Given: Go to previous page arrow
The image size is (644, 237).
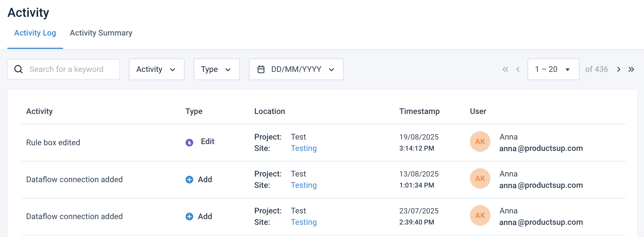Looking at the screenshot, I should [518, 69].
